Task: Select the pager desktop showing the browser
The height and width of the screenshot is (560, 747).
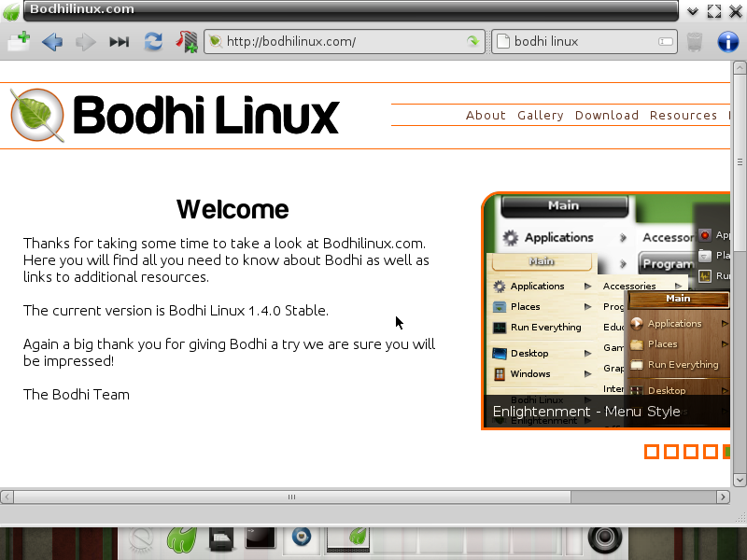Action: [x=348, y=539]
